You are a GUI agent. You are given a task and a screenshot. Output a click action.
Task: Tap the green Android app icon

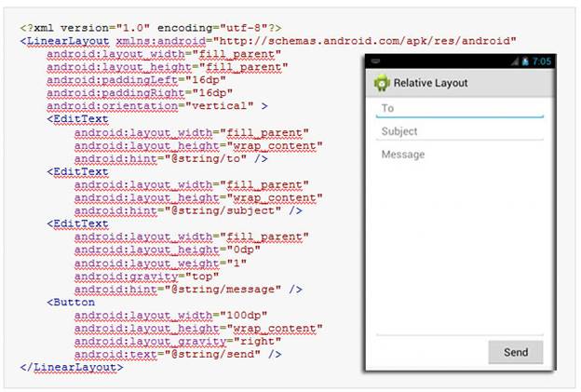(382, 83)
